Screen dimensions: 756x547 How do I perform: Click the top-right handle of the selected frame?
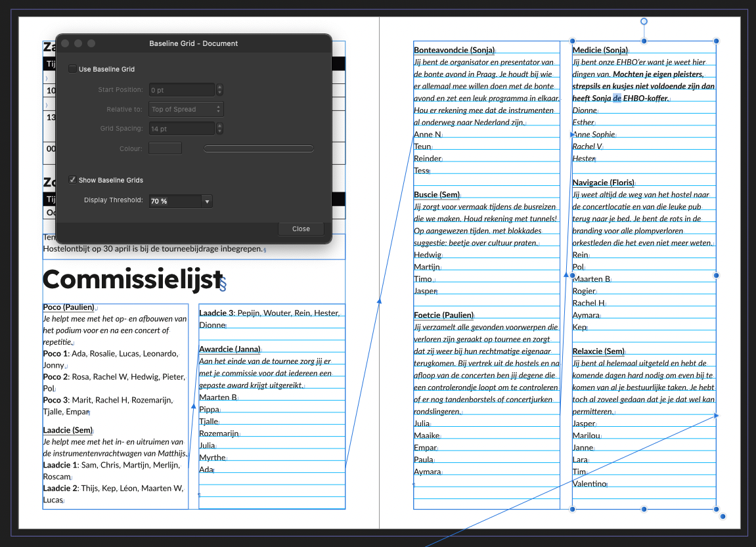(x=716, y=41)
